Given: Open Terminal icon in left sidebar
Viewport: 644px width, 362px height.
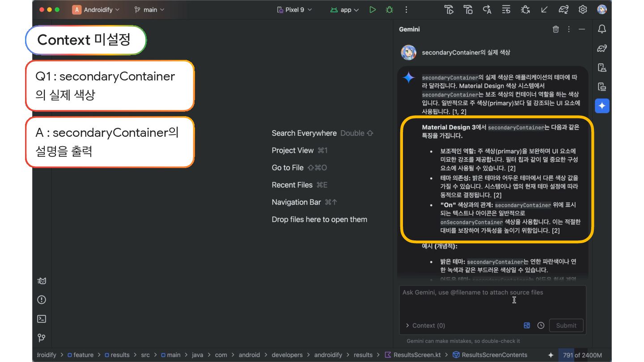Looking at the screenshot, I should [42, 319].
